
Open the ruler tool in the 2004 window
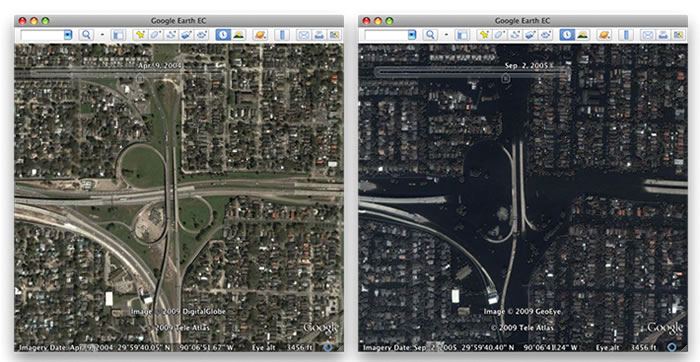(282, 35)
